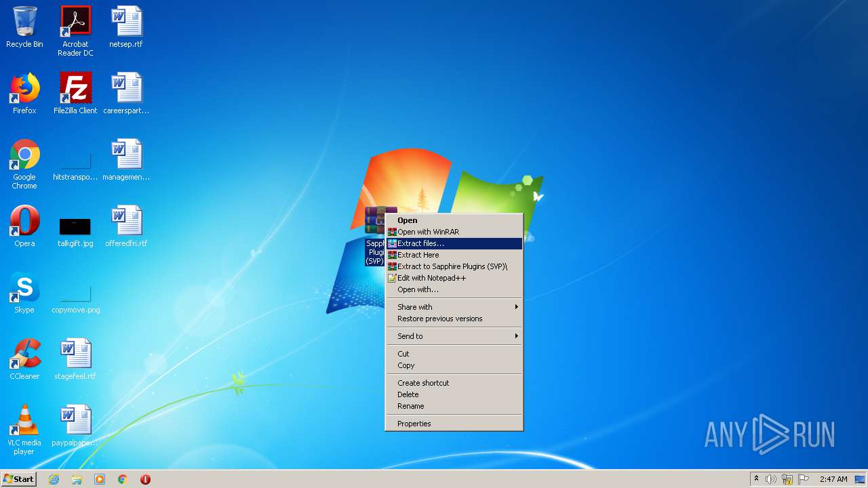This screenshot has height=488, width=868.
Task: Choose Copy from context menu
Action: [x=454, y=365]
